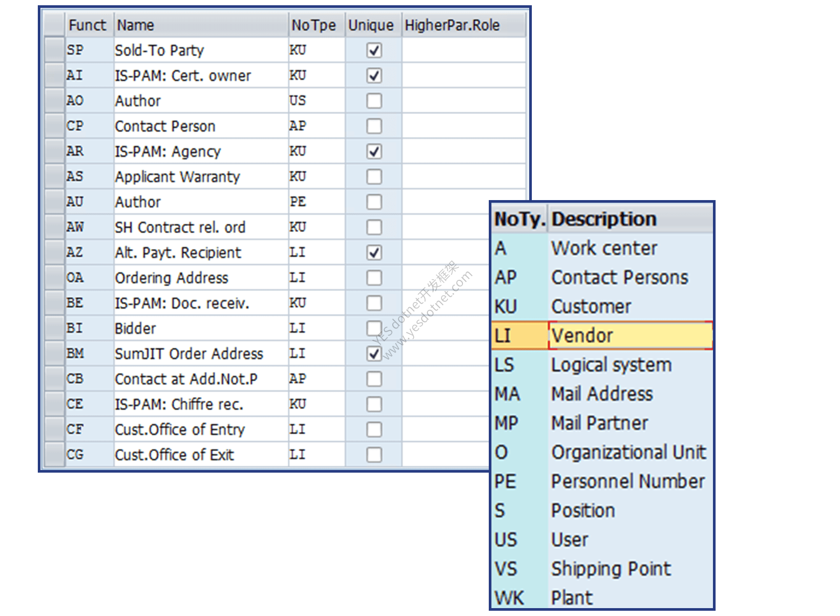Pick Shipping Point entry VS

tap(603, 569)
